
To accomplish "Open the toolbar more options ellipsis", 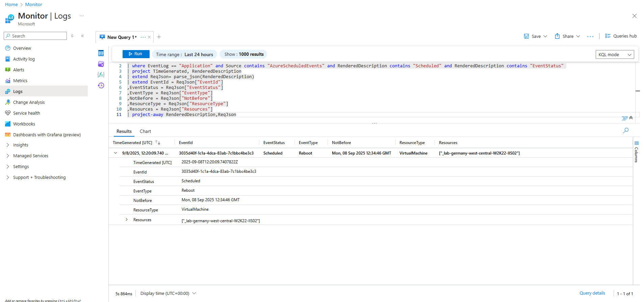I will tap(590, 36).
